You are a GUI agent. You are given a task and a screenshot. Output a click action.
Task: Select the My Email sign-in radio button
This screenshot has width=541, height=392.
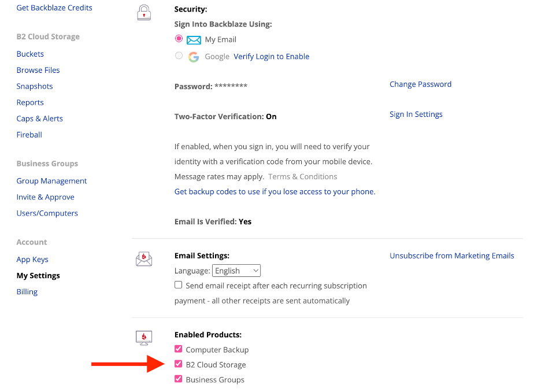tap(179, 39)
